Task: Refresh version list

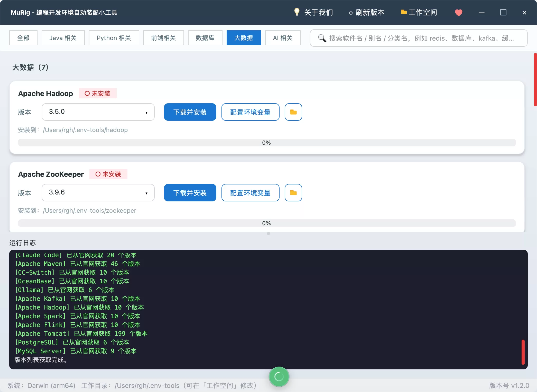Action: click(367, 13)
